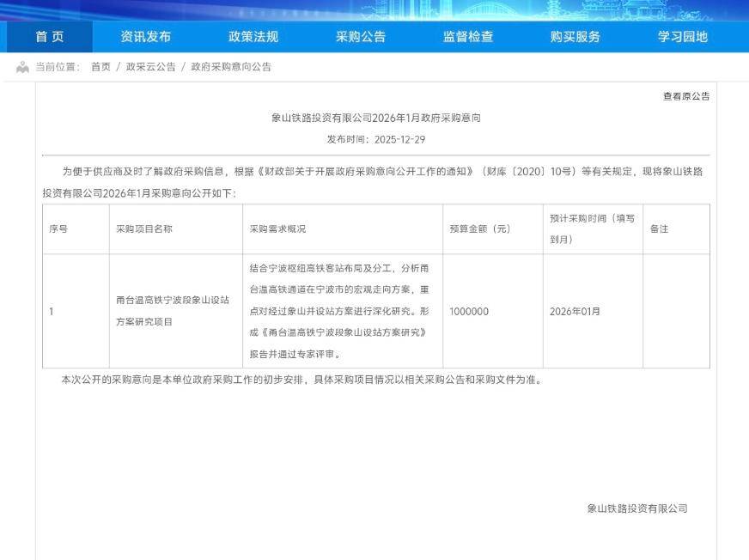The image size is (749, 560).
Task: Click the 发布时间 2025-12-29 text
Action: 375,139
